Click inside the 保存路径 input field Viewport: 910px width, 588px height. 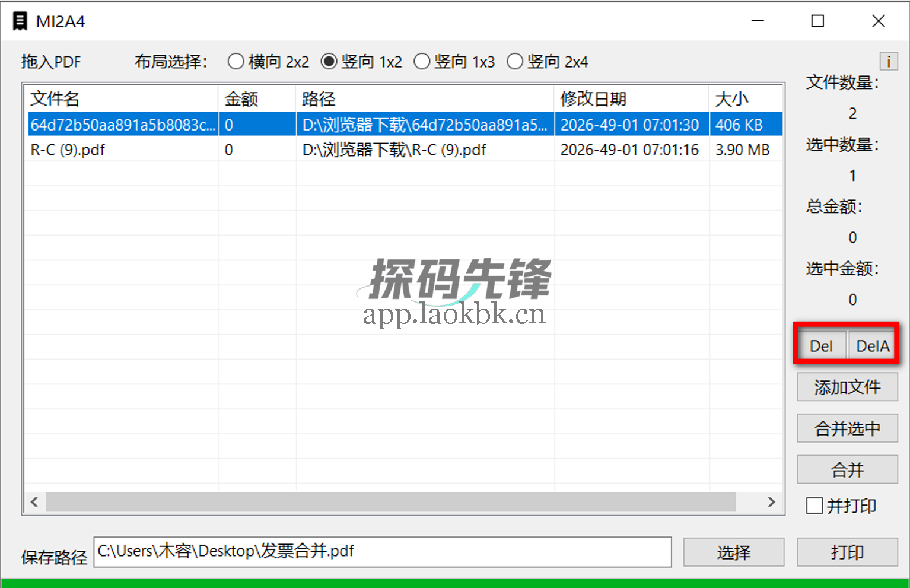coord(380,551)
